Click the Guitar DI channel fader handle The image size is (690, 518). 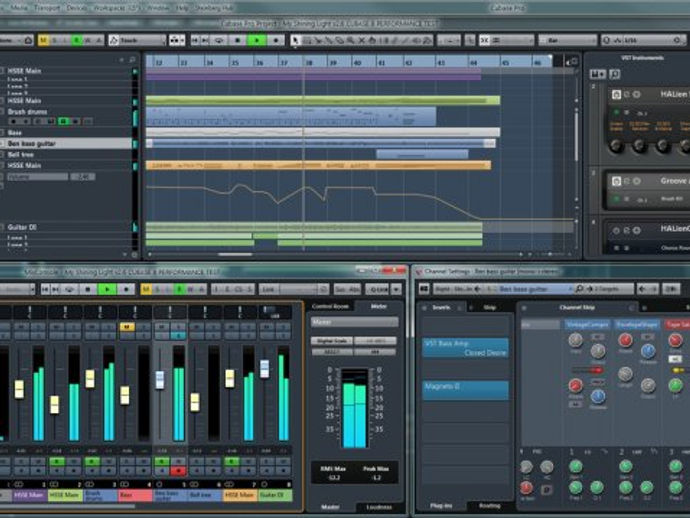point(264,369)
